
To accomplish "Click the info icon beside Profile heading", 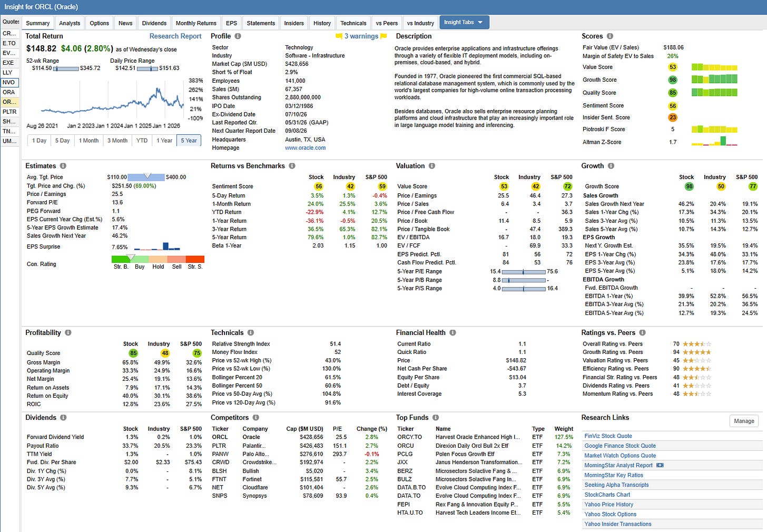I will point(238,36).
